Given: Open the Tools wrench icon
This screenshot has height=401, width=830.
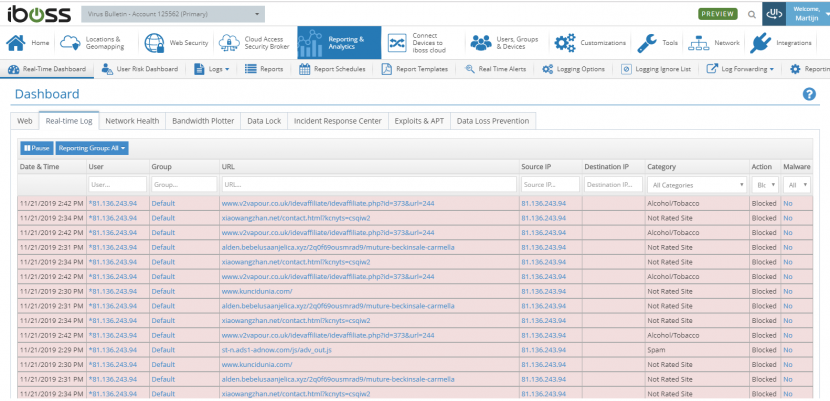Looking at the screenshot, I should tap(647, 43).
